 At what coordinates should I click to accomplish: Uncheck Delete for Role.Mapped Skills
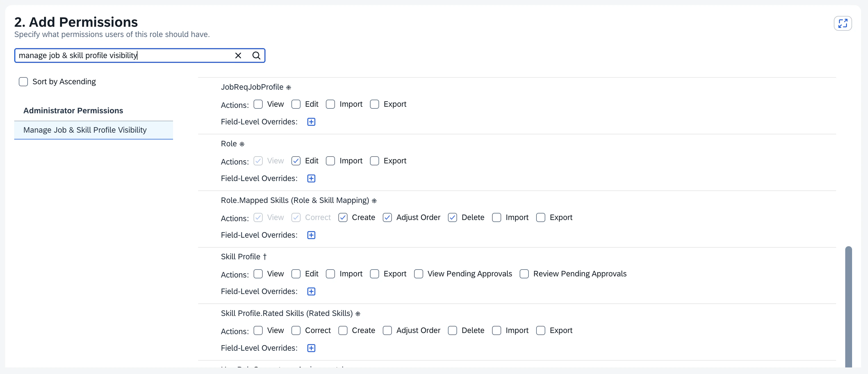452,217
